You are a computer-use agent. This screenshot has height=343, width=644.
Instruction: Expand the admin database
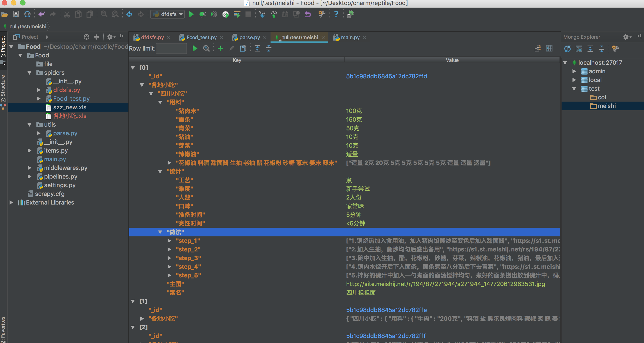(x=574, y=72)
